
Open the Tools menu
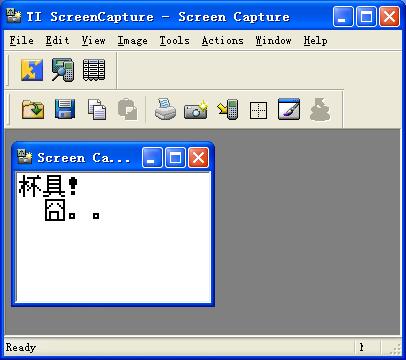174,41
